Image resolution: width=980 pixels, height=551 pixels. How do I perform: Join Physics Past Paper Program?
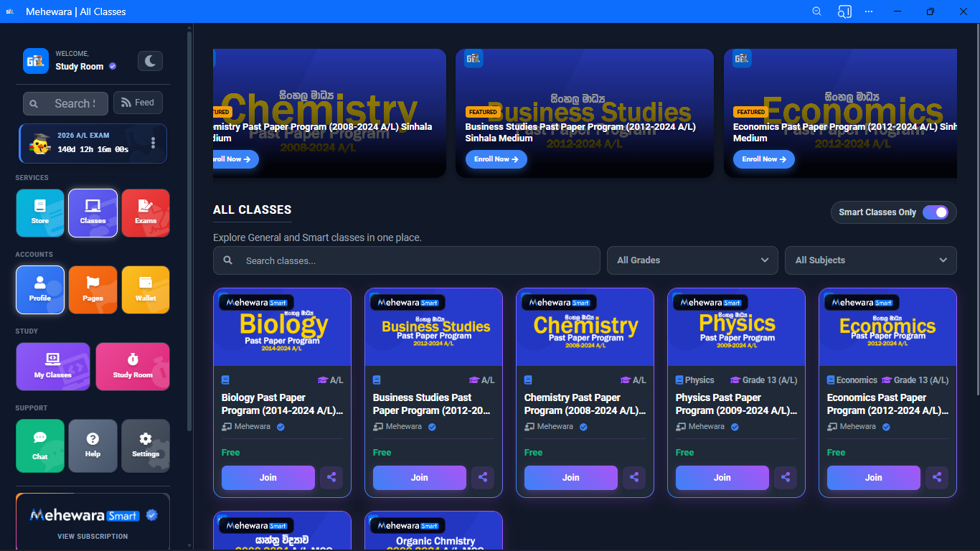click(x=722, y=478)
